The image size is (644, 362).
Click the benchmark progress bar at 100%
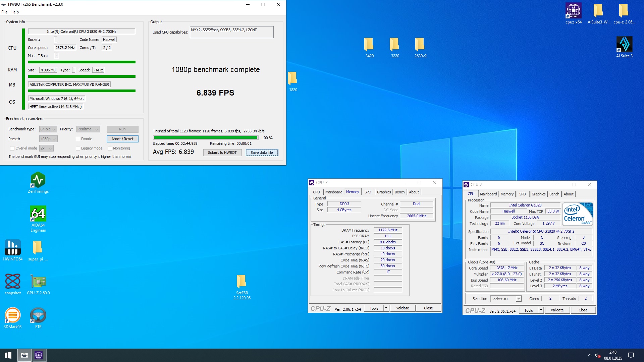coord(205,138)
